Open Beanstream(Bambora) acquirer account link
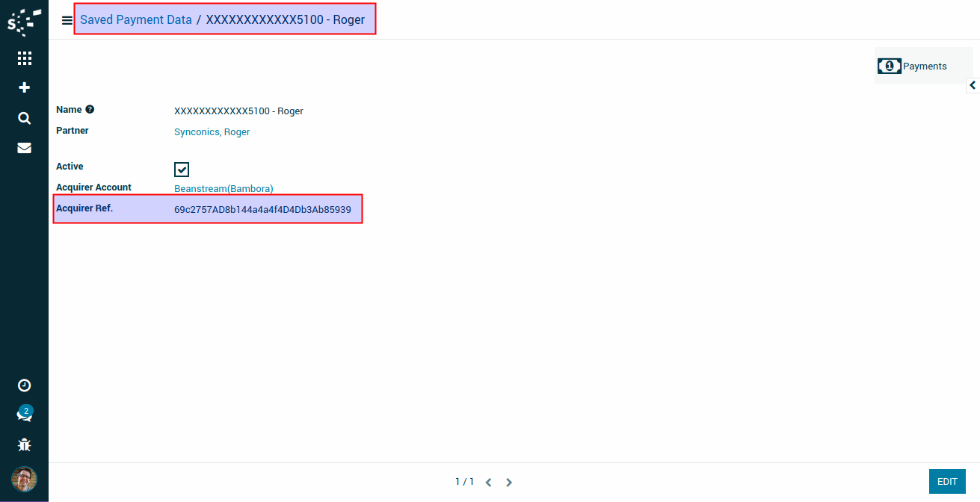980x502 pixels. (x=224, y=189)
